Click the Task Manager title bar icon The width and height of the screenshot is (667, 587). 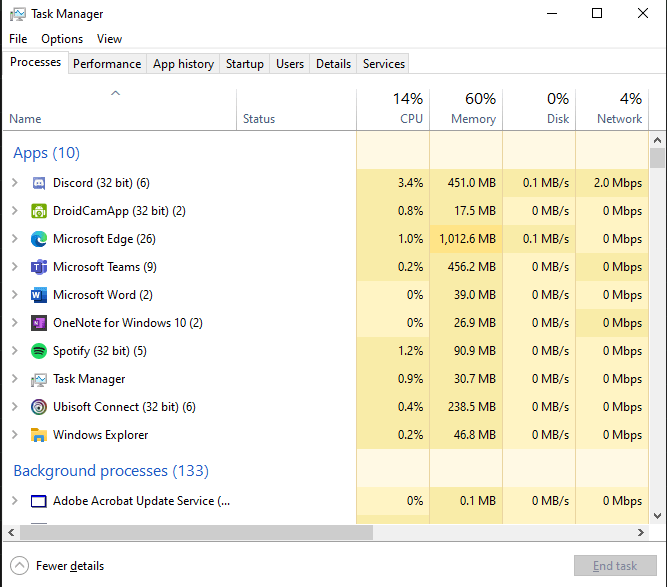(18, 14)
